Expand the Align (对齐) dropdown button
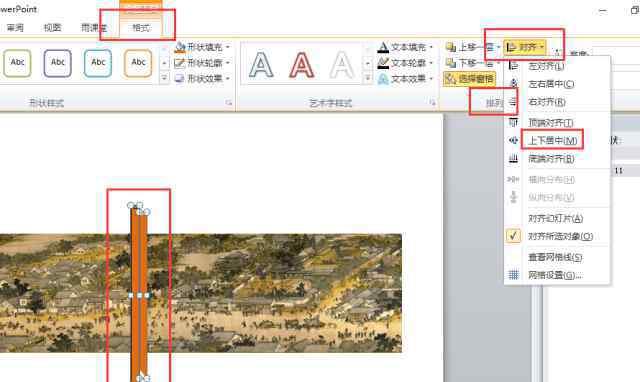 524,47
